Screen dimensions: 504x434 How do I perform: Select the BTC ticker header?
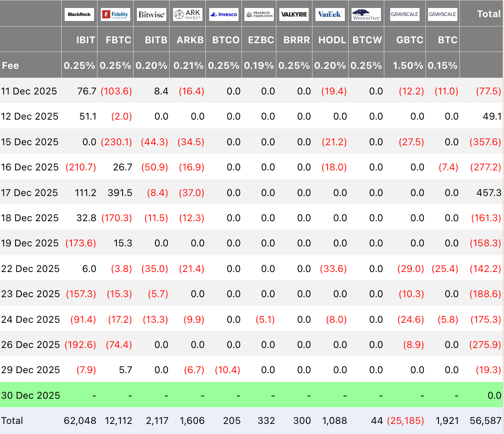pyautogui.click(x=448, y=40)
